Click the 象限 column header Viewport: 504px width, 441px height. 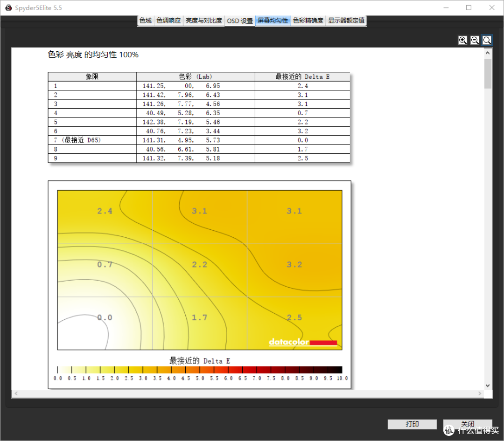(92, 76)
